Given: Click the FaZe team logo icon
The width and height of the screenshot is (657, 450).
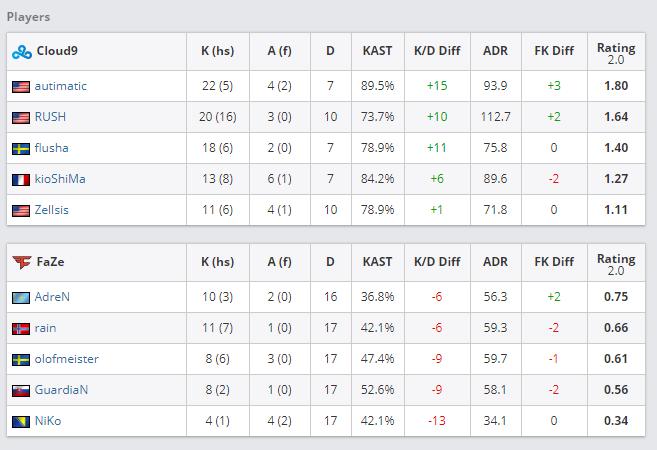Looking at the screenshot, I should tap(21, 263).
